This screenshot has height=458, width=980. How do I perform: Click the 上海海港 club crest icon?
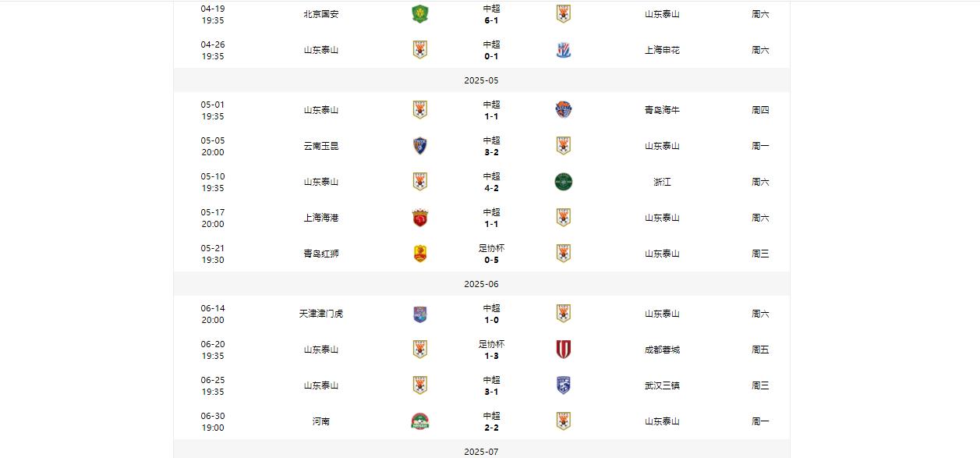click(x=420, y=218)
